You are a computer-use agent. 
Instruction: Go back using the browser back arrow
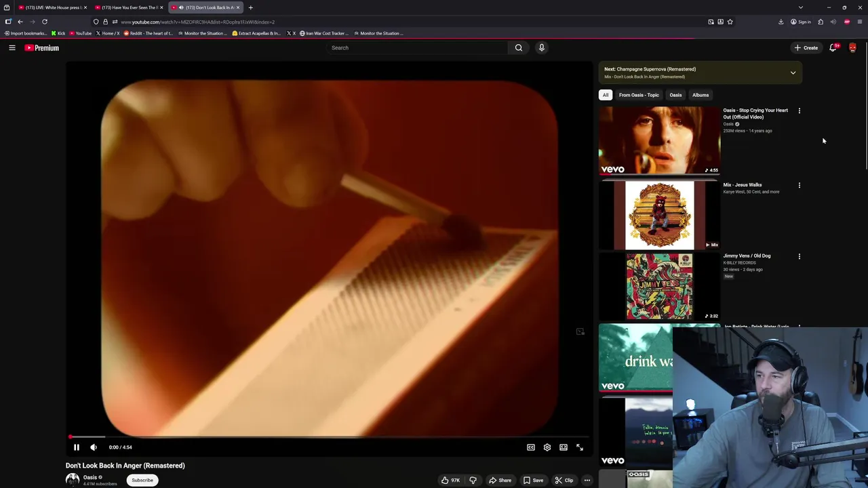[20, 22]
